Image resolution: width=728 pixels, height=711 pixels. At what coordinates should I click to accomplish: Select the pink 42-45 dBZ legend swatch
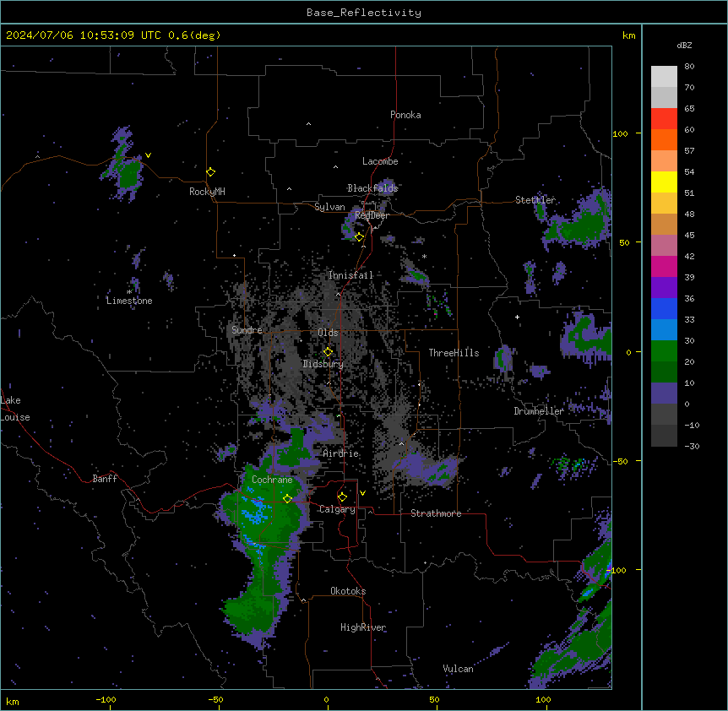tap(664, 246)
